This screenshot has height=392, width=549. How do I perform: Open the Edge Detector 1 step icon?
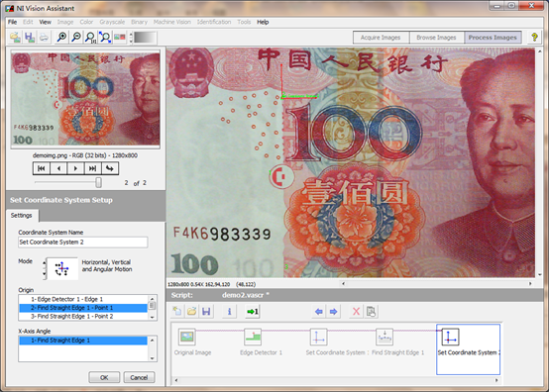(253, 337)
